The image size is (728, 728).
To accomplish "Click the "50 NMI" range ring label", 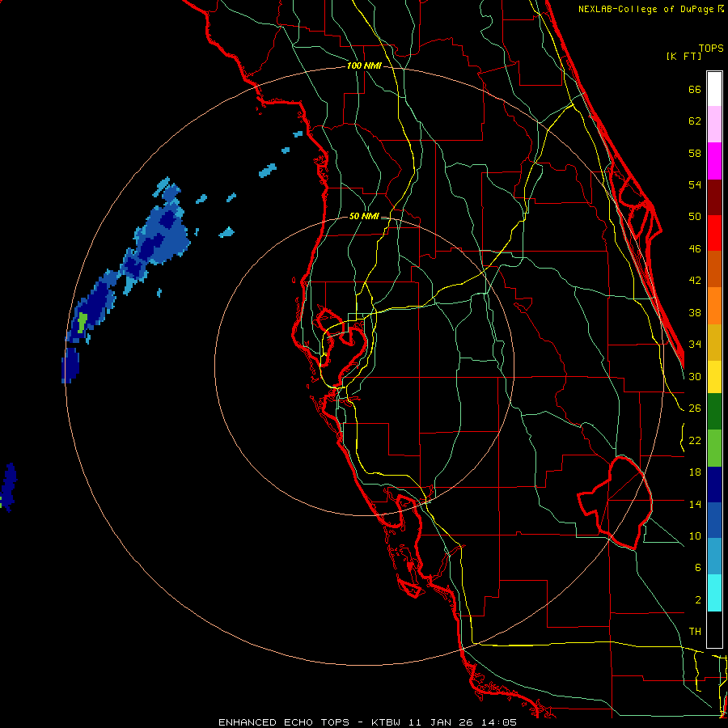I will click(363, 216).
